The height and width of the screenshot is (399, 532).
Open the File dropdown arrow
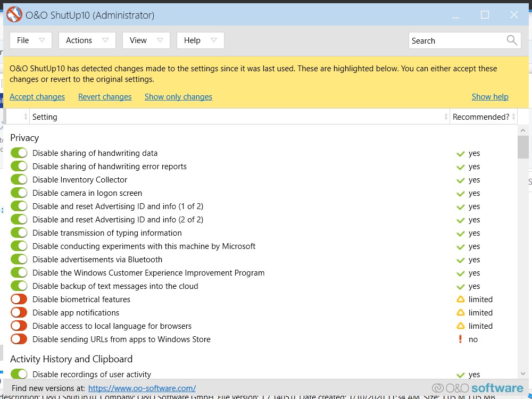coord(41,40)
